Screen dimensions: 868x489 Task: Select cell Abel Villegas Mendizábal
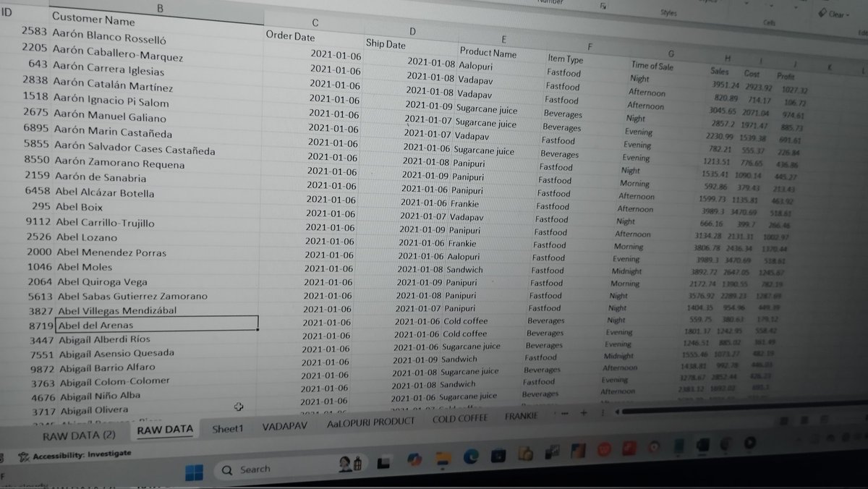click(x=116, y=310)
